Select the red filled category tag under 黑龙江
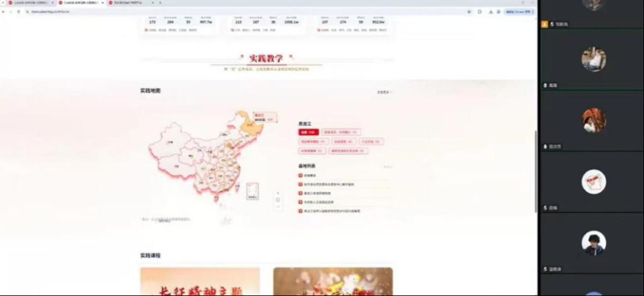644x296 pixels. click(308, 132)
